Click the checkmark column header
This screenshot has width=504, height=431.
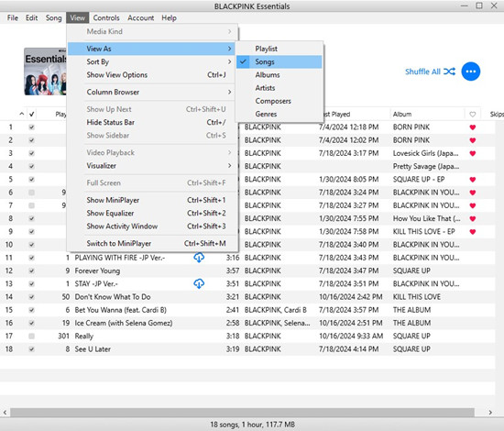click(x=31, y=115)
